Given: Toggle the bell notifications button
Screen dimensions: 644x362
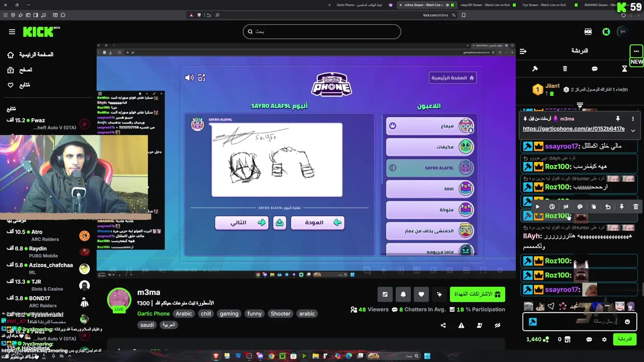Looking at the screenshot, I should (x=403, y=294).
